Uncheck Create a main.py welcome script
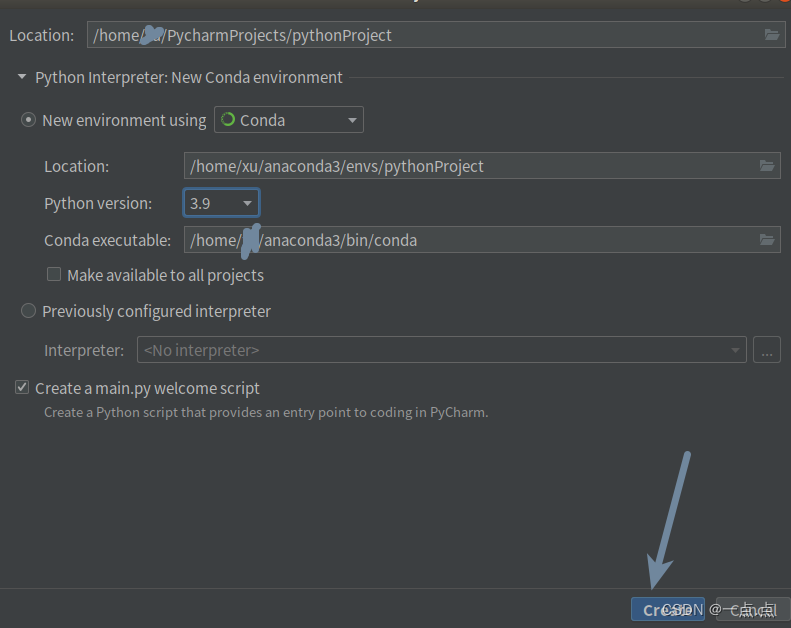This screenshot has height=628, width=791. [22, 387]
